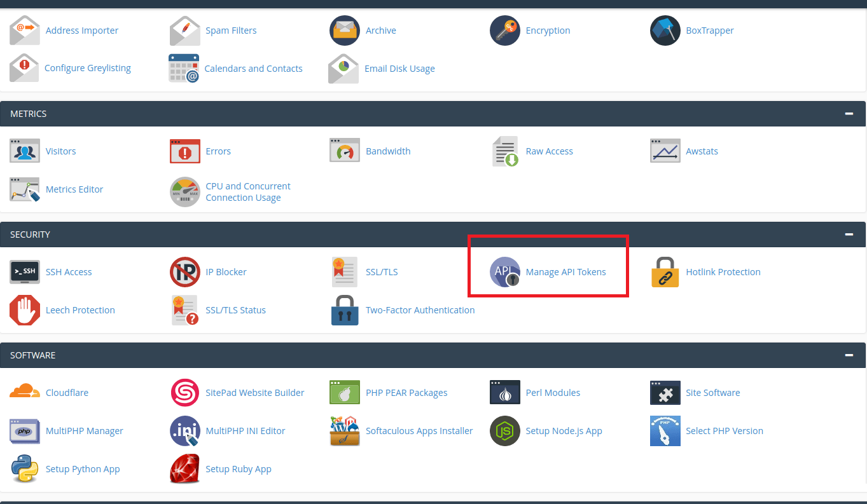Open the IP Blocker icon
This screenshot has width=867, height=504.
click(x=185, y=272)
